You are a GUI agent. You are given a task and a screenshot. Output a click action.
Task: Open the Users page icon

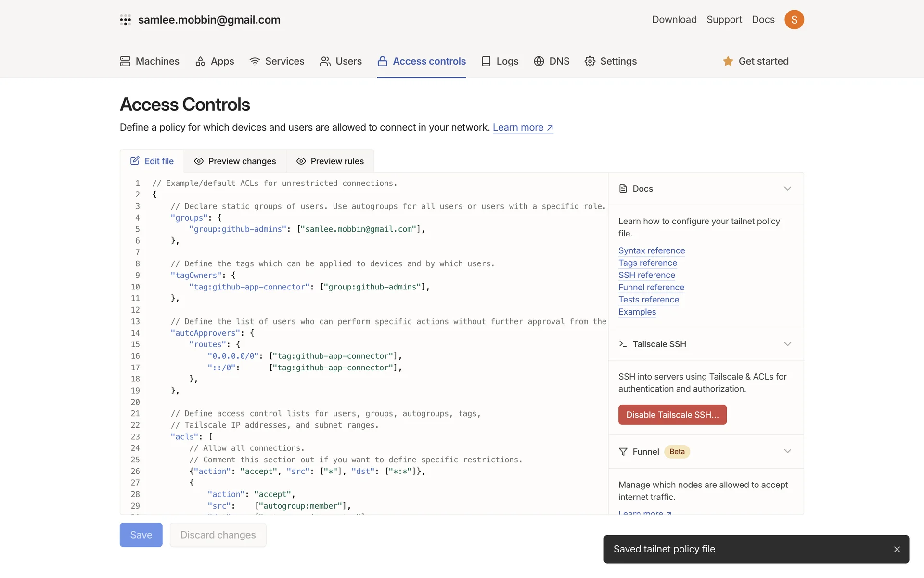tap(325, 61)
